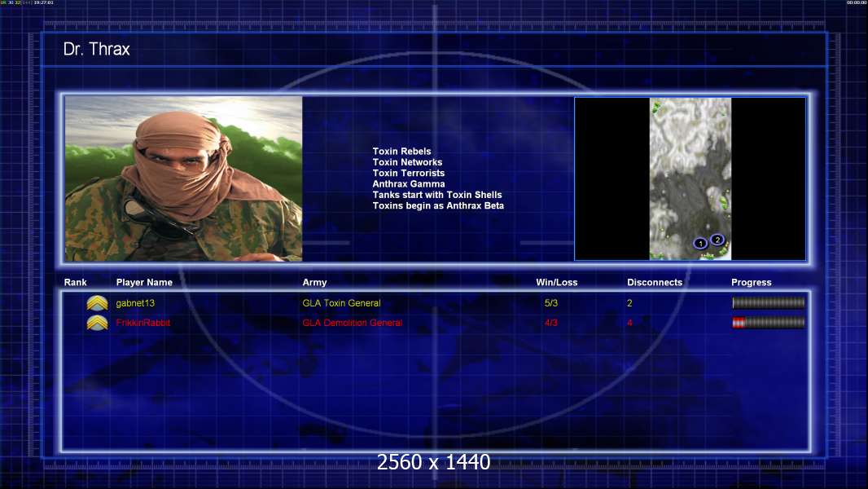Click the Win/Loss column header
This screenshot has height=489, width=868.
[556, 283]
